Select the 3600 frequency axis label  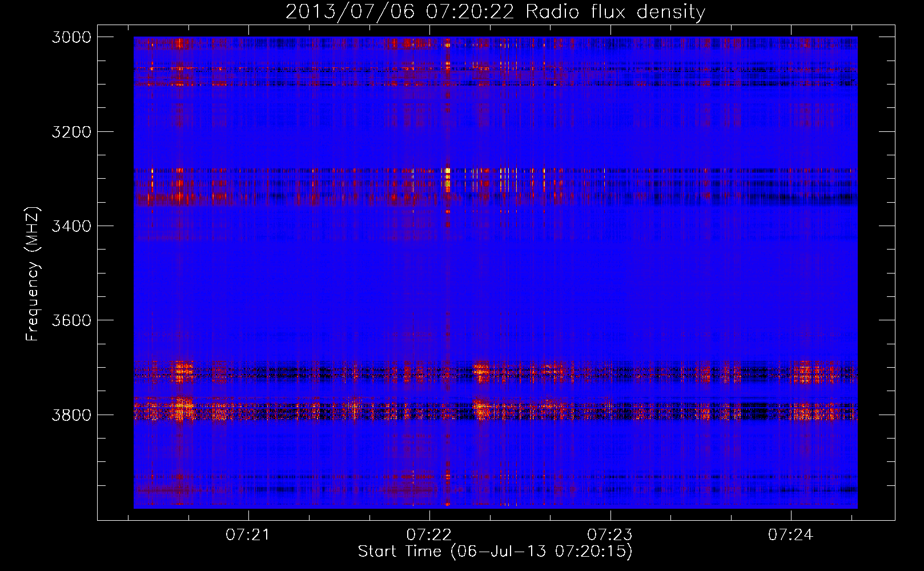click(x=71, y=320)
